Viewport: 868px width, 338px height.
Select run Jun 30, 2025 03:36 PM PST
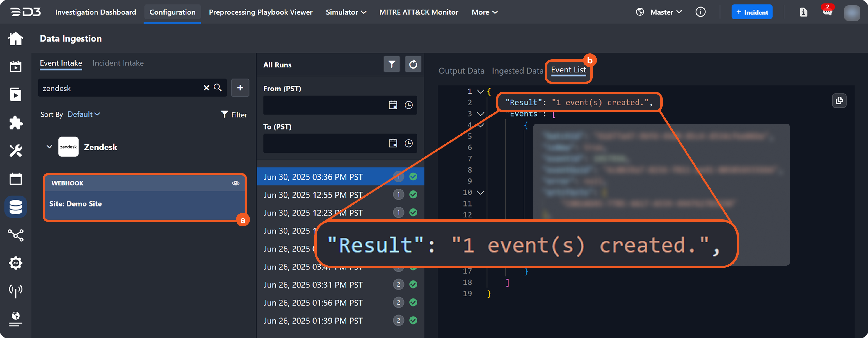point(340,177)
